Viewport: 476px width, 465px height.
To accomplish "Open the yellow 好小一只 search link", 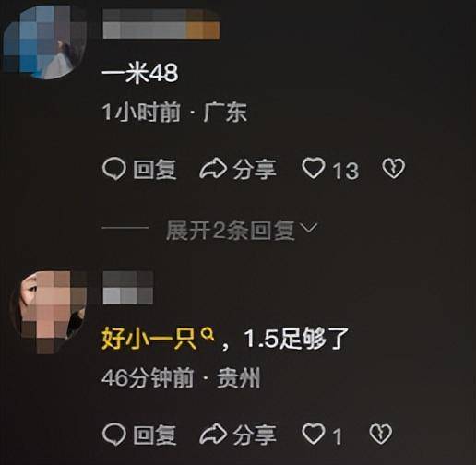I will [149, 340].
